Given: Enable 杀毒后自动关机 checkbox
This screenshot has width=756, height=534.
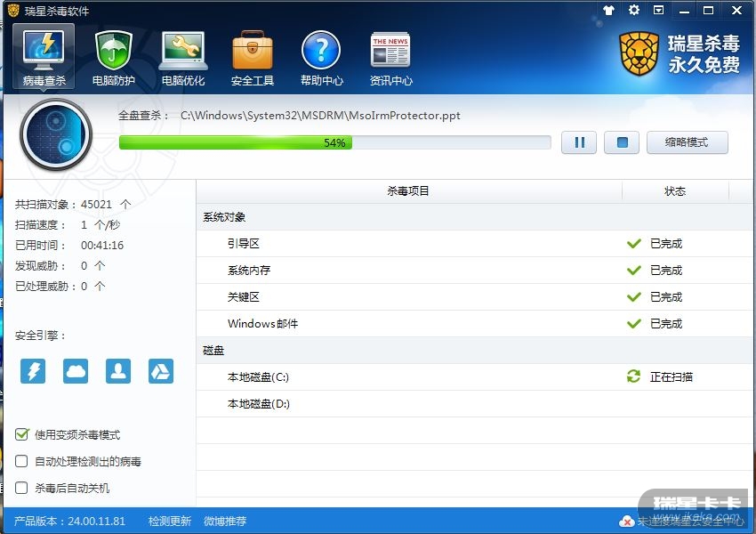Looking at the screenshot, I should tap(21, 488).
